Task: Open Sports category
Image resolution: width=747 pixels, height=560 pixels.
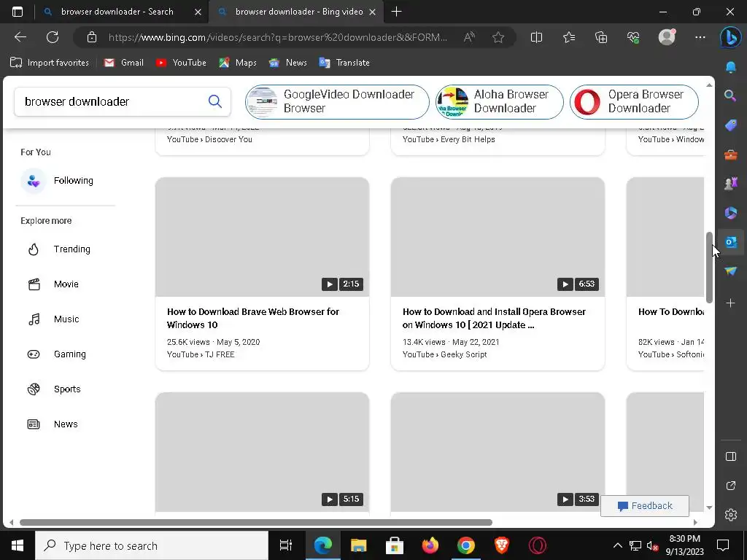Action: pyautogui.click(x=54, y=389)
